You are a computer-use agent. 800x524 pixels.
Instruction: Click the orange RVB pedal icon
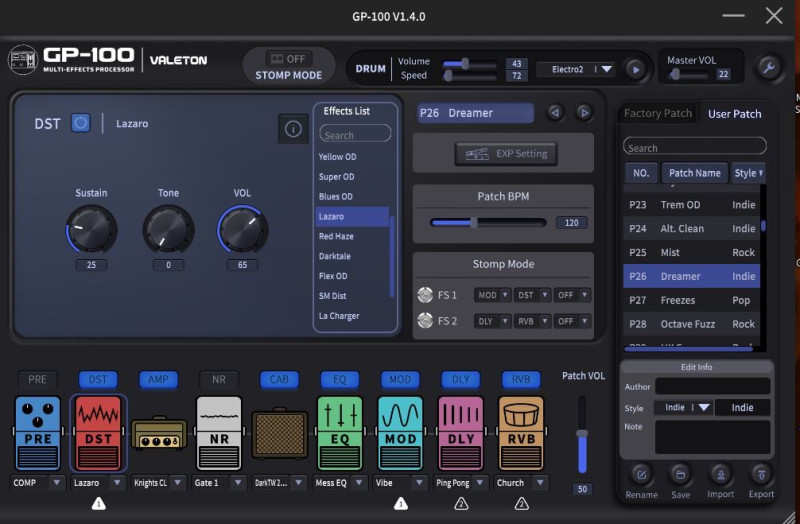pos(521,433)
